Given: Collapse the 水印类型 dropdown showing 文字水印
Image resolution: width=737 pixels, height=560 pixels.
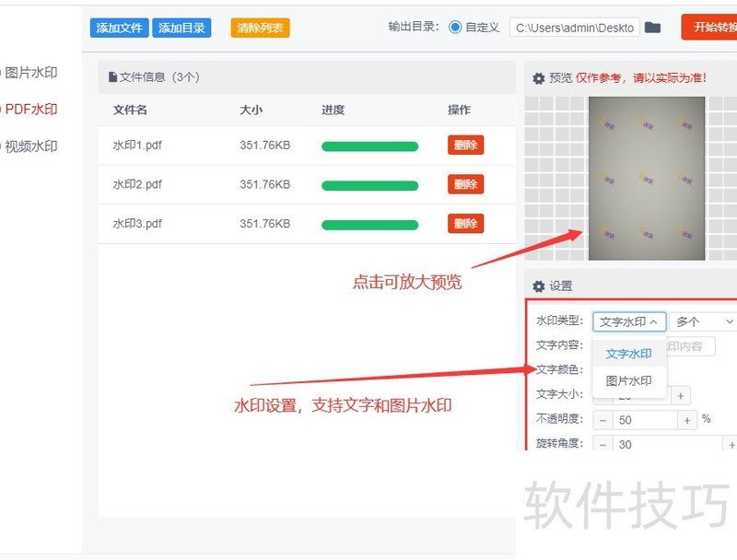Looking at the screenshot, I should (x=628, y=321).
